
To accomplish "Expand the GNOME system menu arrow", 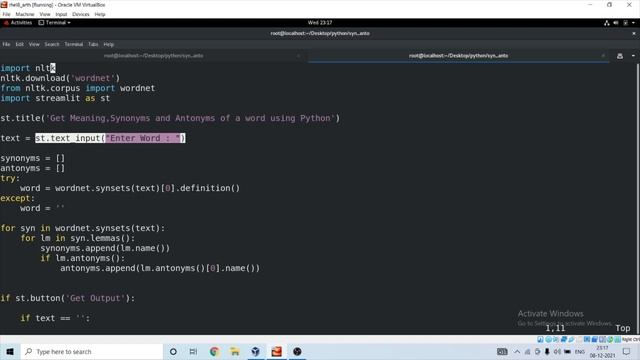I will click(633, 23).
